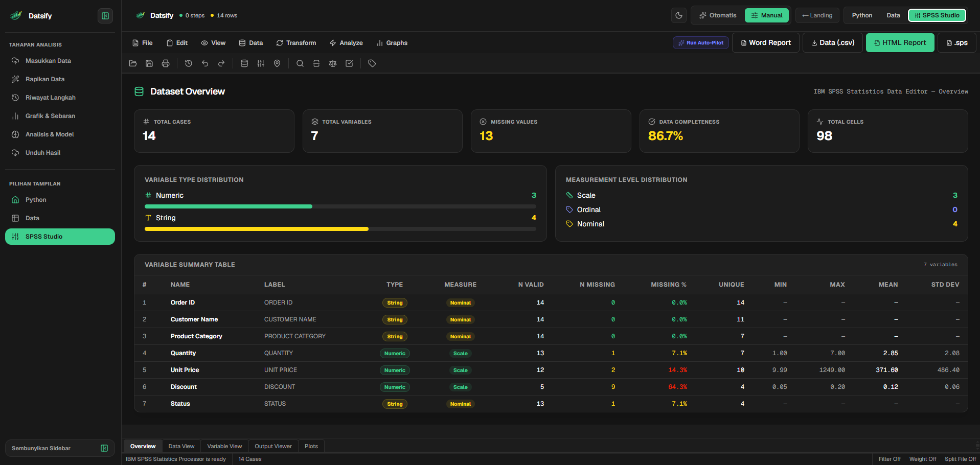The height and width of the screenshot is (465, 980).
Task: Switch to the Variable View tab
Action: tap(224, 446)
